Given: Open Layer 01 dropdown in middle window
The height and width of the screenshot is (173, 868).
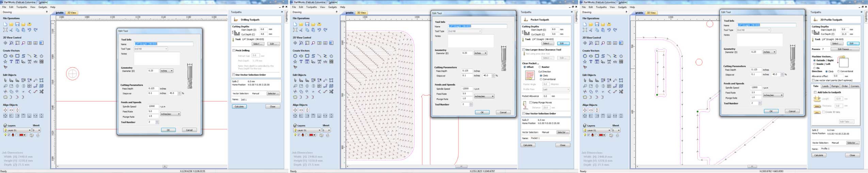Looking at the screenshot, I should point(307,130).
